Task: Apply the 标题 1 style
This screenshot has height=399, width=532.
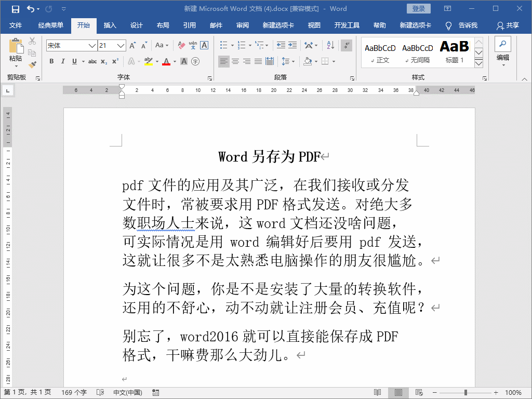Action: point(454,52)
